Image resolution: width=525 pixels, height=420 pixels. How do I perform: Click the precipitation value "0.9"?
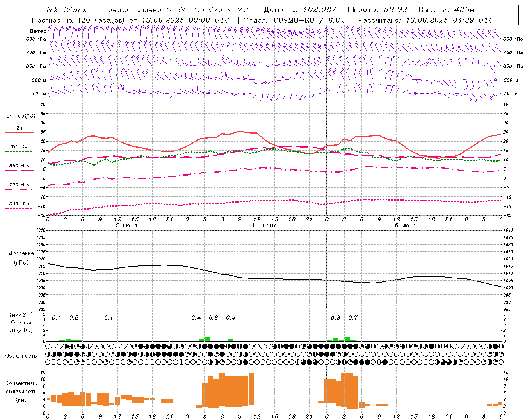tap(336, 318)
